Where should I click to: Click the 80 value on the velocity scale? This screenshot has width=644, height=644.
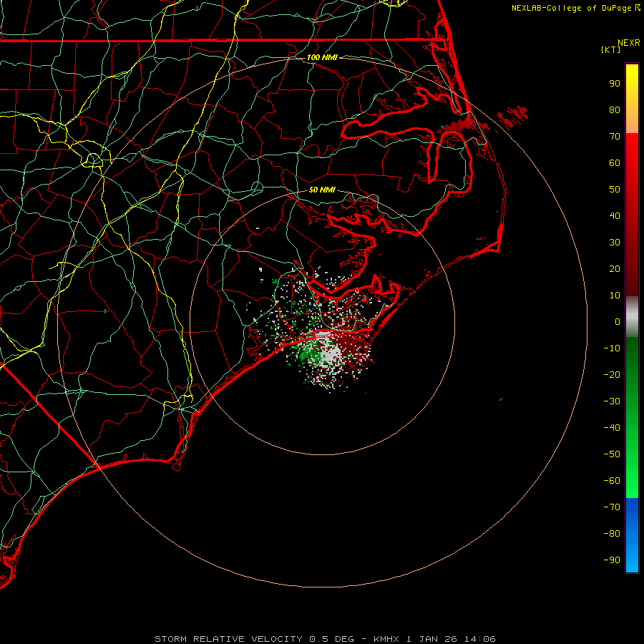click(615, 110)
